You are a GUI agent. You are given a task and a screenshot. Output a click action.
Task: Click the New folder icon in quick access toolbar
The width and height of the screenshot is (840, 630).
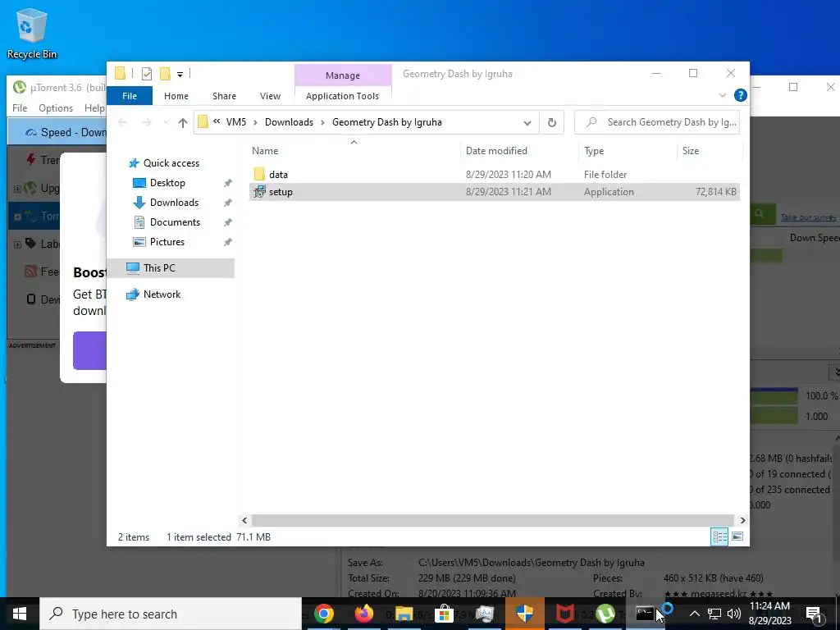coord(165,74)
